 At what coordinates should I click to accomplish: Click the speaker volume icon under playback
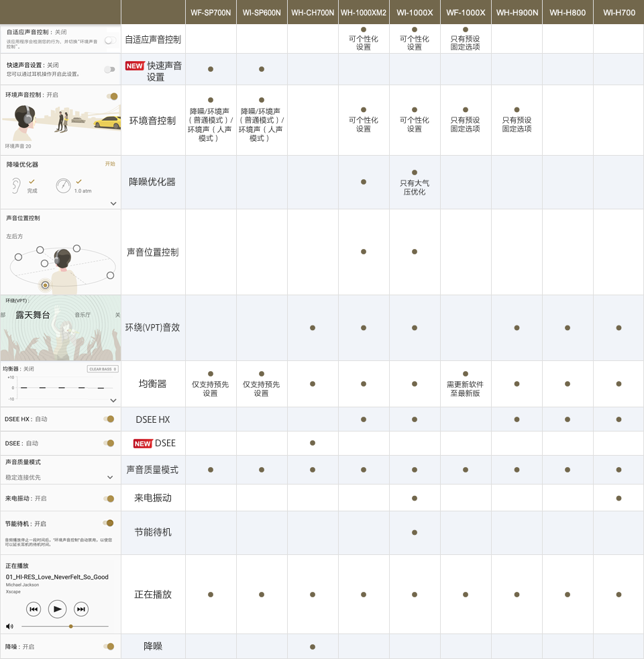[9, 626]
